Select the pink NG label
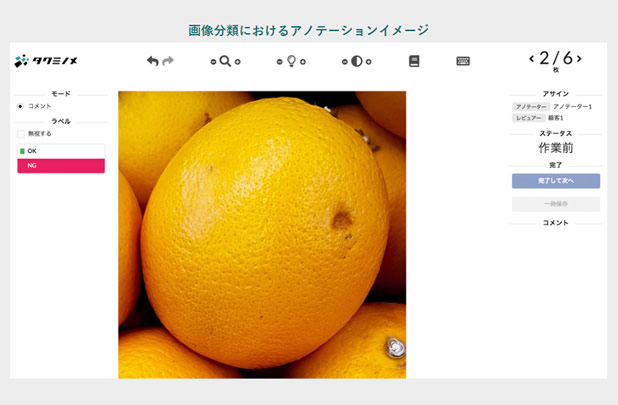The height and width of the screenshot is (405, 618). (61, 166)
